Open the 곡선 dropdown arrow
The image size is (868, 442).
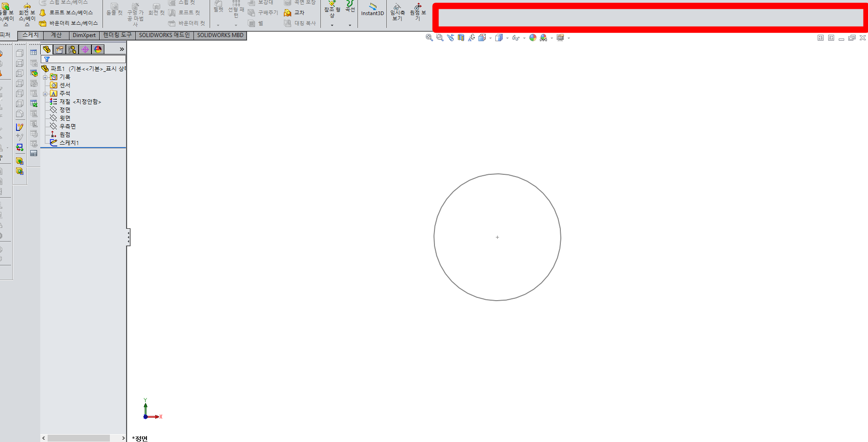350,25
